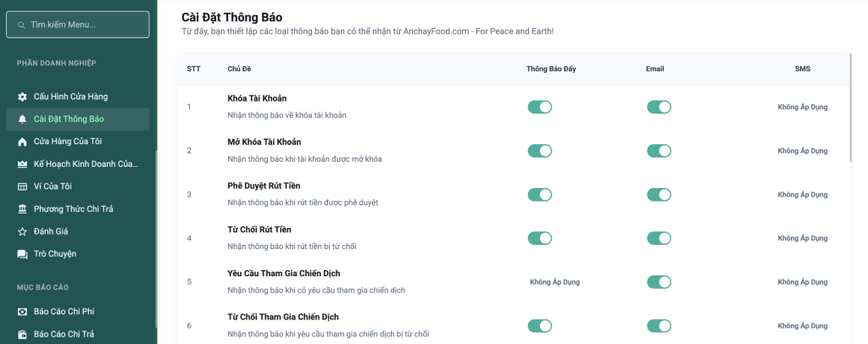Click the wallet icon beside Ví Của Tôi
Image resolution: width=868 pixels, height=344 pixels.
22,186
